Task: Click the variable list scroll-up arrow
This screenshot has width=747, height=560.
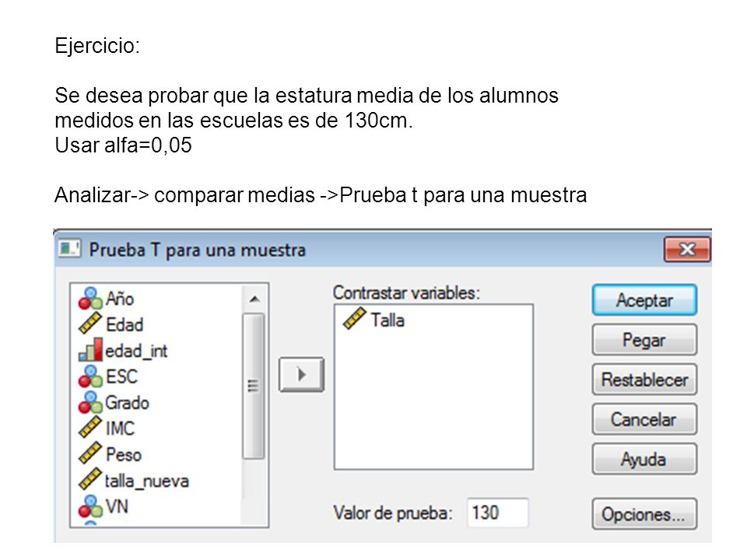Action: pyautogui.click(x=254, y=299)
